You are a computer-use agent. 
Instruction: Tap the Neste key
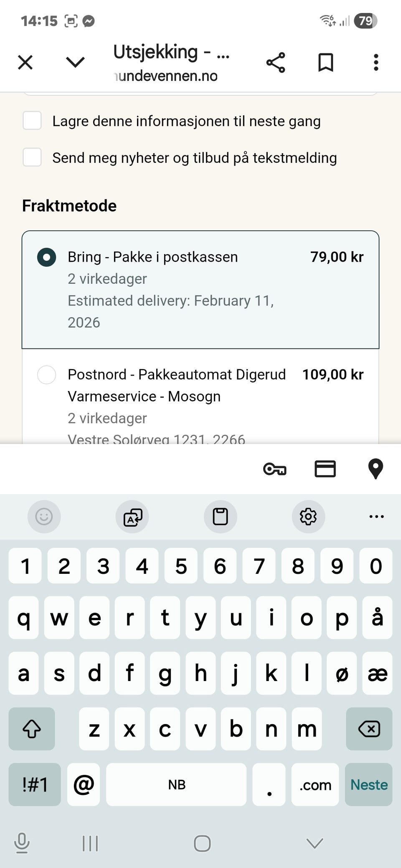[369, 785]
